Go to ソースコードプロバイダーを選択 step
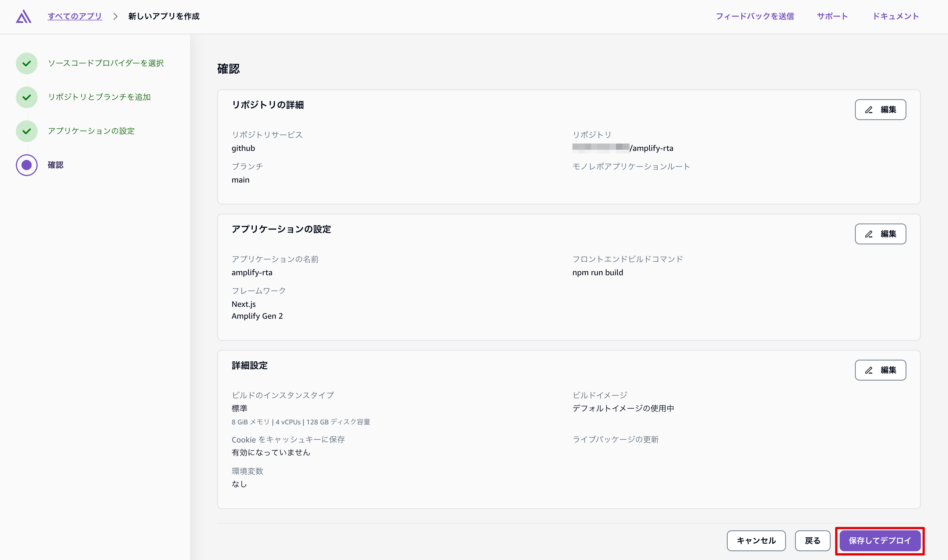The image size is (948, 560). coord(105,63)
